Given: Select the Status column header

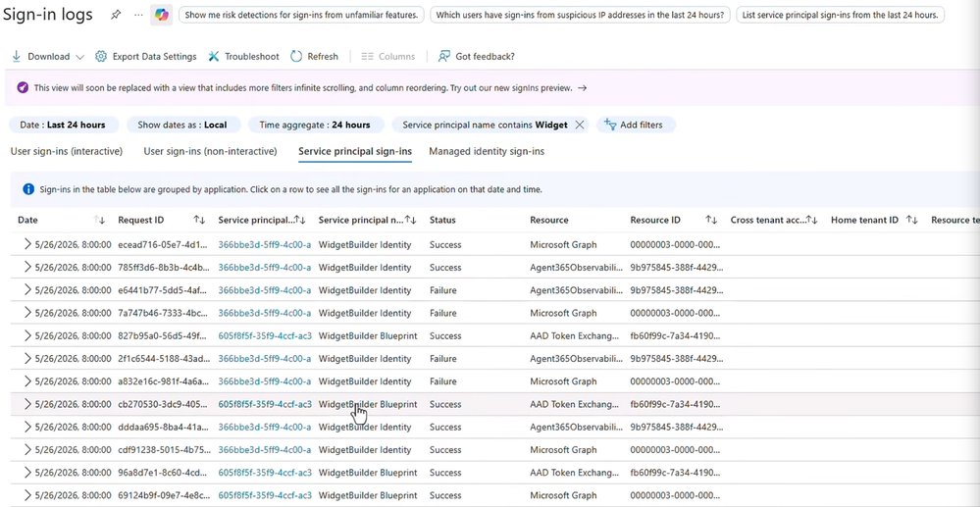Looking at the screenshot, I should pyautogui.click(x=442, y=220).
